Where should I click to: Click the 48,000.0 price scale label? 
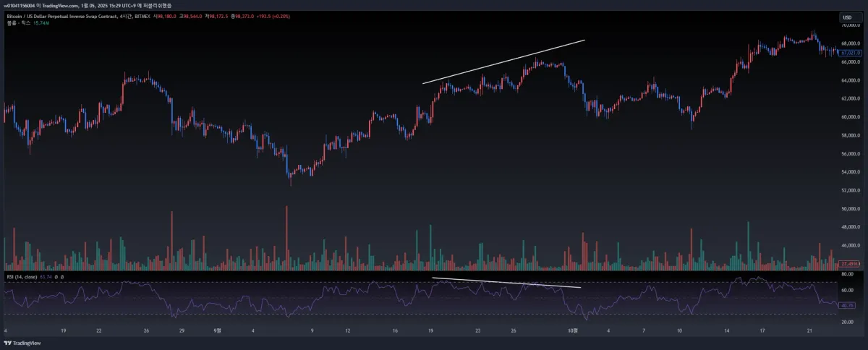click(851, 228)
